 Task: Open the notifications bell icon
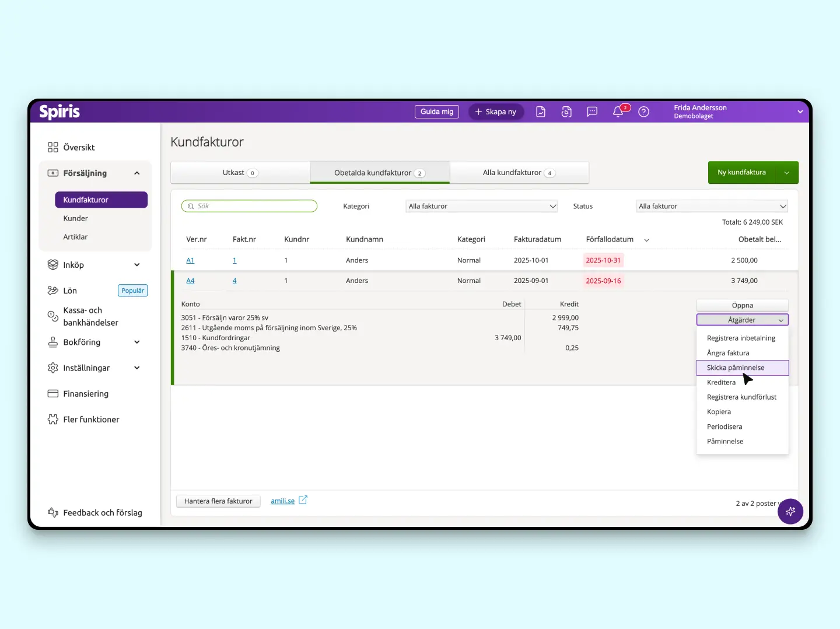click(x=618, y=112)
